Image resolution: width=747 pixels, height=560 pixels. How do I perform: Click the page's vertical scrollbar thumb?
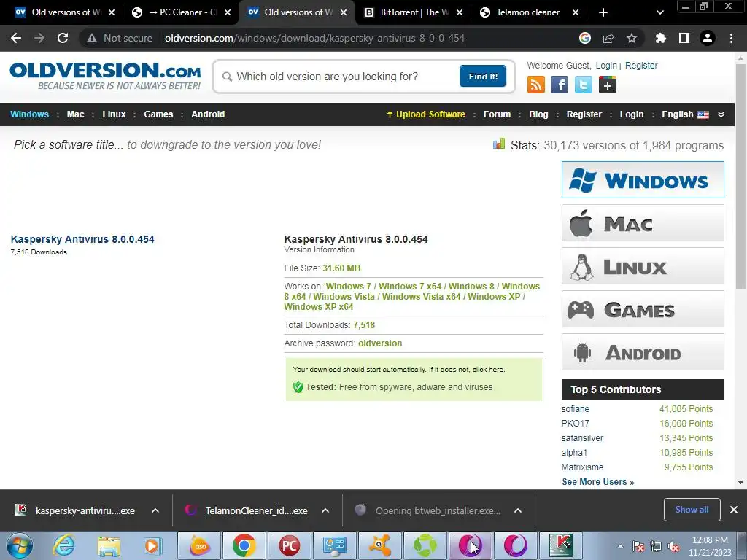click(740, 176)
